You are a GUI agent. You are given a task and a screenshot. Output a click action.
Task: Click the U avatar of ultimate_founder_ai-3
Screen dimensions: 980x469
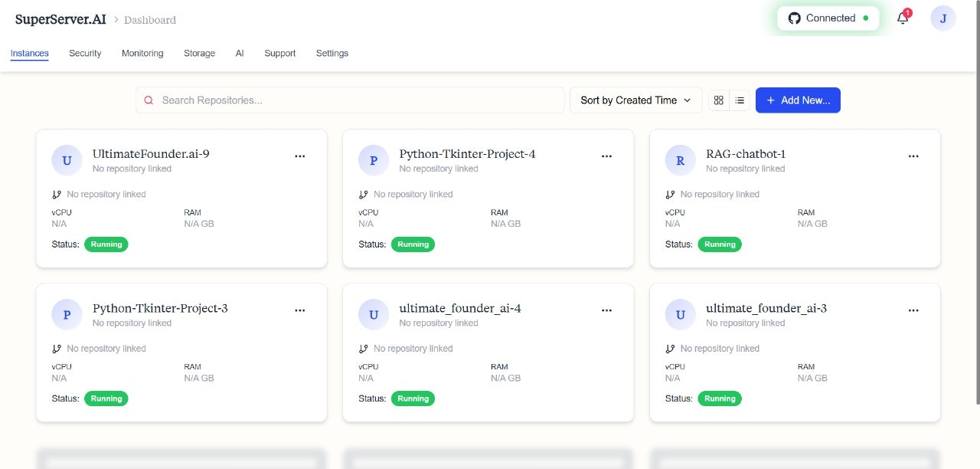681,314
